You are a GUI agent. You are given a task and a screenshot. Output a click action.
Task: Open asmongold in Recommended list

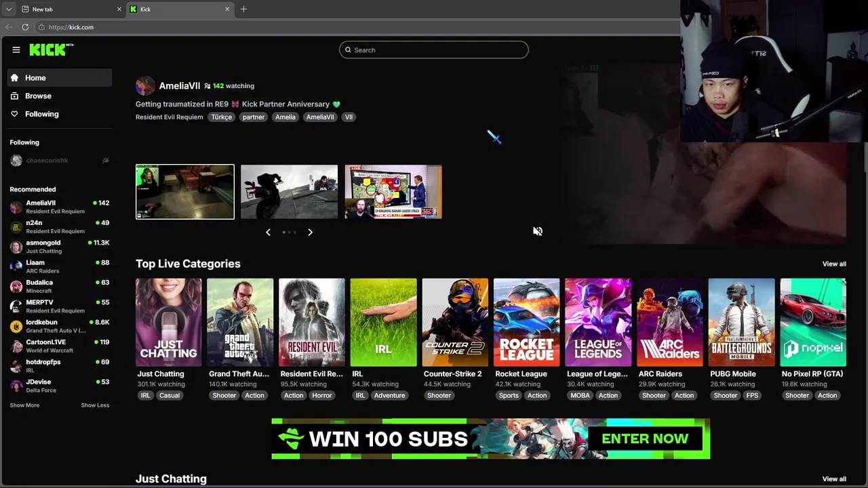pos(60,247)
